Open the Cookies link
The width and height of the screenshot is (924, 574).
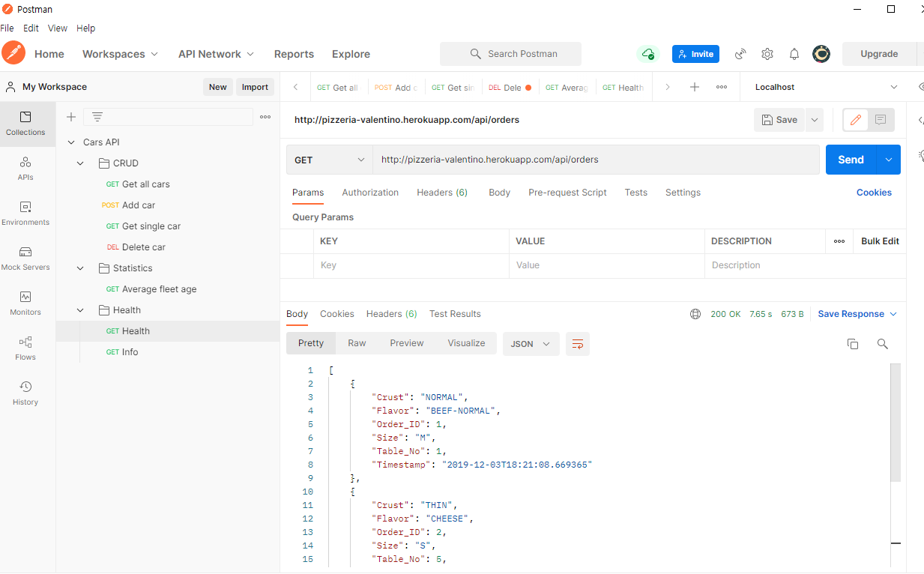pyautogui.click(x=874, y=193)
